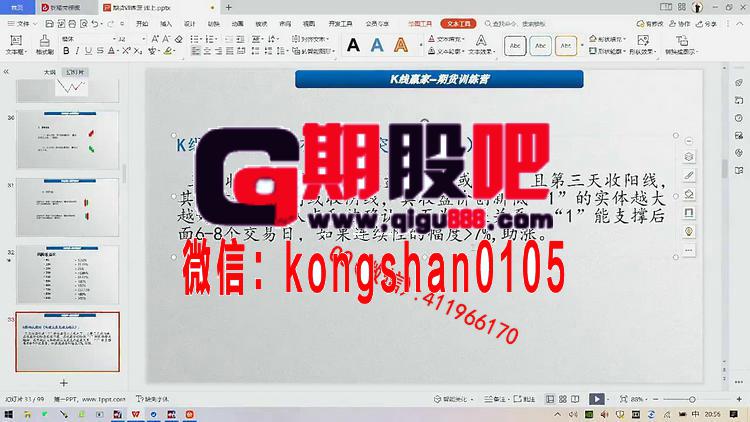
Task: Click the Share button
Action: pyautogui.click(x=706, y=23)
